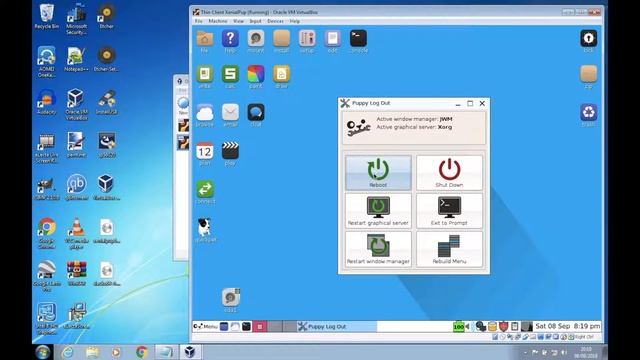The image size is (640, 360).
Task: Open the 'write' word processor icon
Action: click(204, 76)
